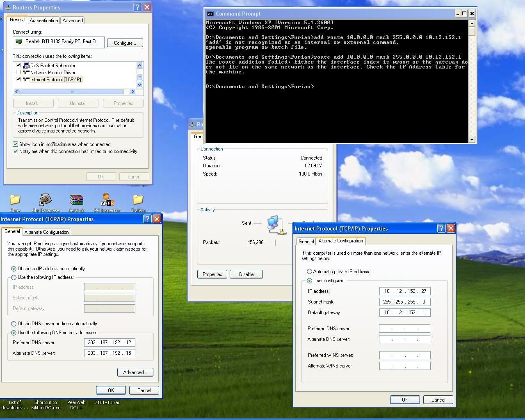Toggle Notify me when limited connectivity checkbox
Image resolution: width=525 pixels, height=420 pixels.
pyautogui.click(x=15, y=151)
